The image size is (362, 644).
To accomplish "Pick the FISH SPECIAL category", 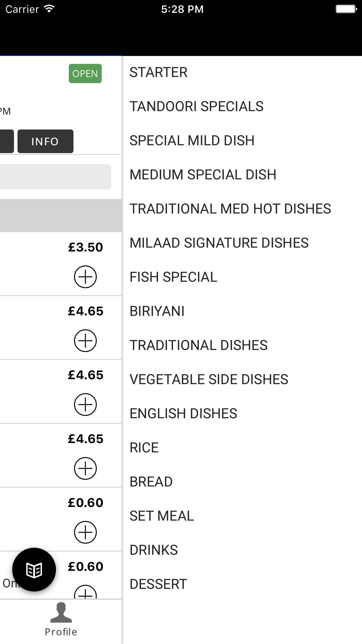I will click(x=173, y=277).
